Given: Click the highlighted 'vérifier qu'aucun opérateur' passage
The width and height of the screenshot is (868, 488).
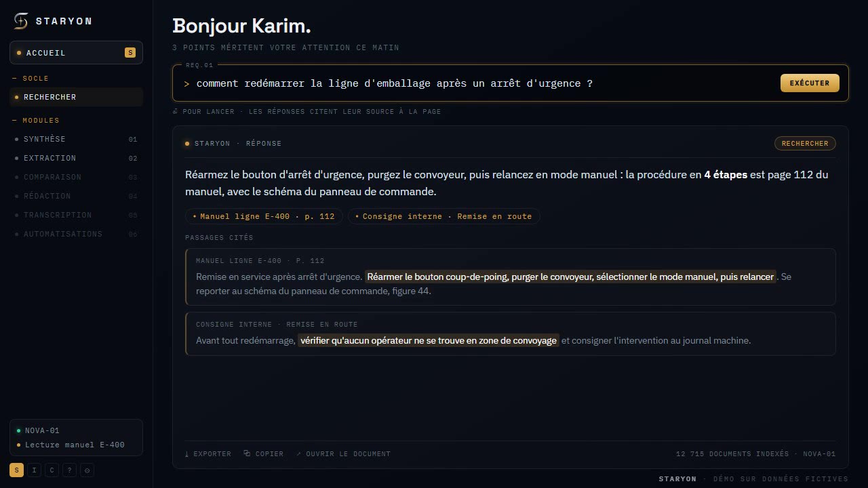Looking at the screenshot, I should (429, 340).
